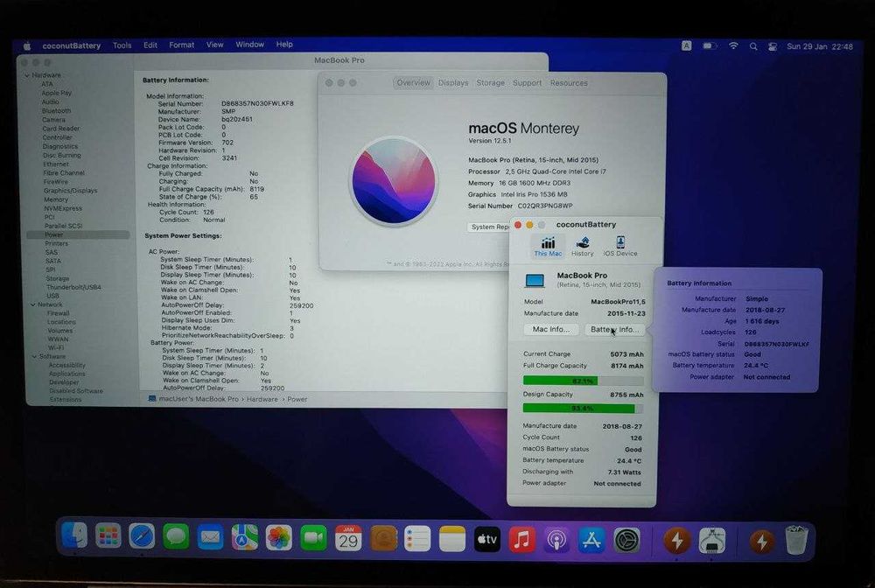Viewport: 875px width, 588px height.
Task: Open History view in coconutBattery
Action: pyautogui.click(x=583, y=246)
